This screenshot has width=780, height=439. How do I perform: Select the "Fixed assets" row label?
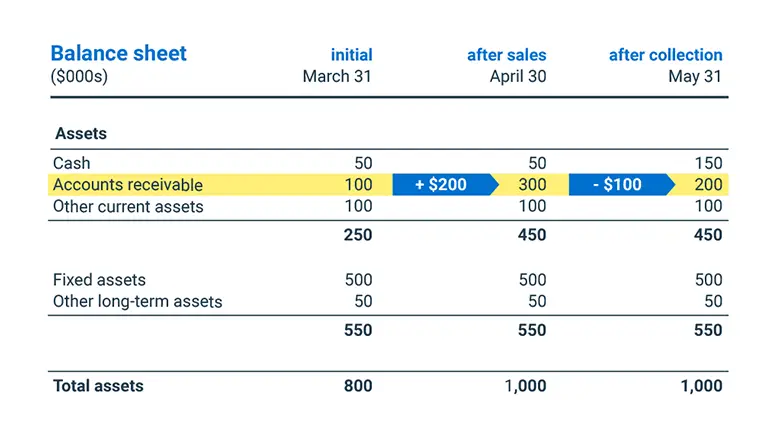[x=98, y=280]
